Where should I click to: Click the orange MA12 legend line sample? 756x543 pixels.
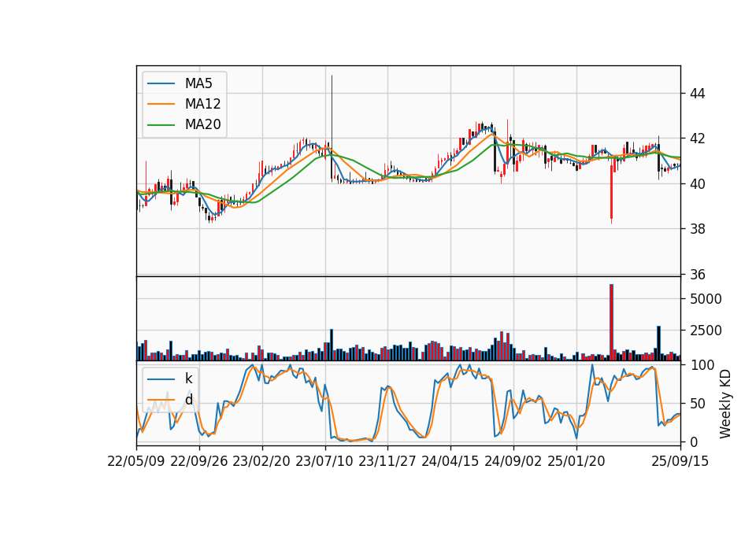(x=161, y=104)
